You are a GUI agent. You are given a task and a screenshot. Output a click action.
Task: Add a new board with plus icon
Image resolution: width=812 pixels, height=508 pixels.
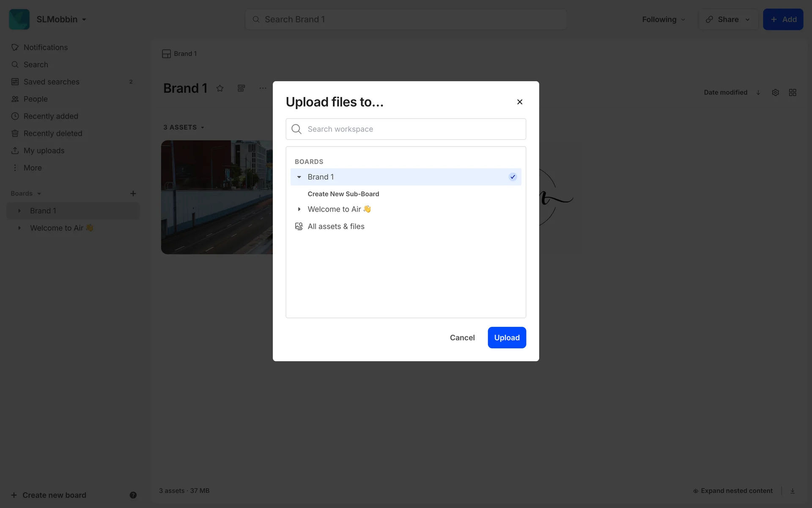133,193
